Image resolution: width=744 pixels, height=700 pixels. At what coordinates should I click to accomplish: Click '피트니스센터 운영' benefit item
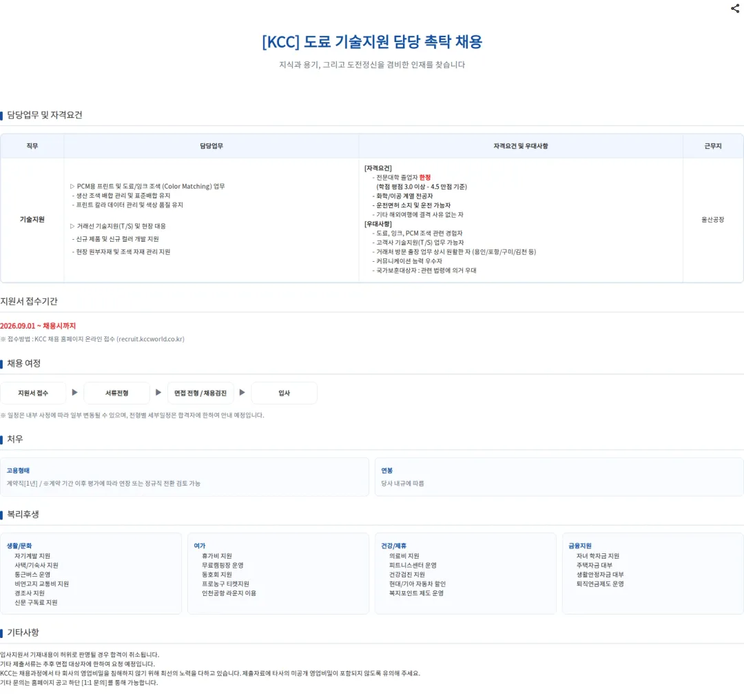point(413,565)
